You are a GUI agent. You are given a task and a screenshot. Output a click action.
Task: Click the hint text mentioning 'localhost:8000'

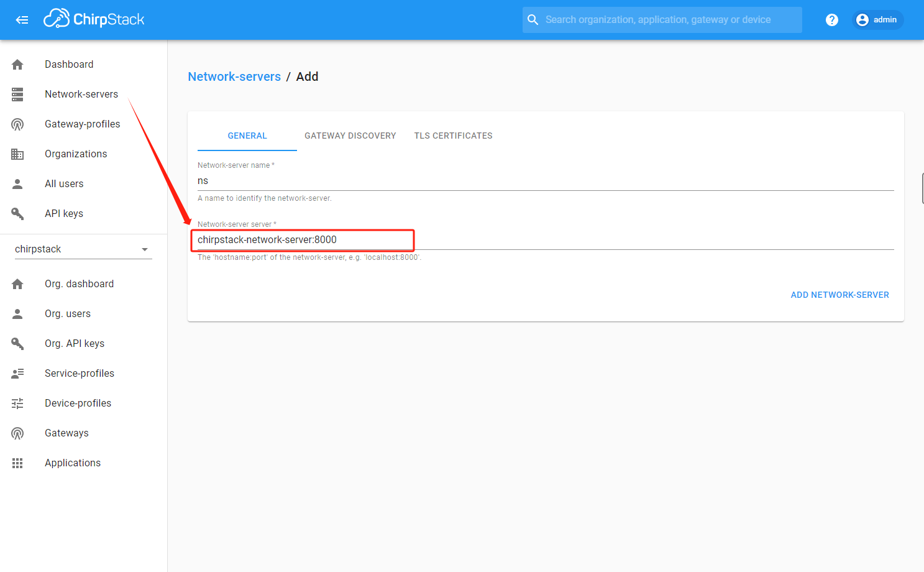tap(309, 257)
